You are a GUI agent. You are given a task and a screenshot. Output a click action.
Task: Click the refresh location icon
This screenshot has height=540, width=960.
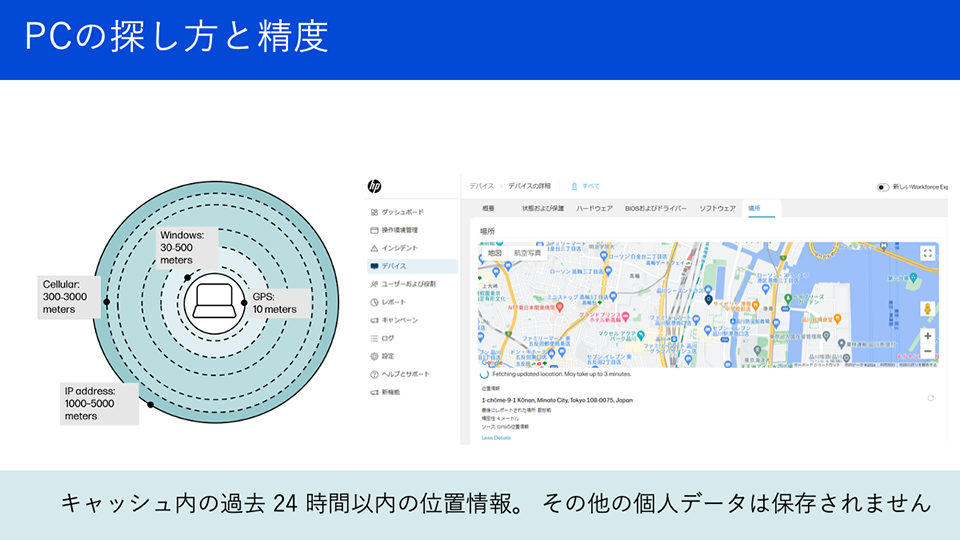[x=931, y=398]
